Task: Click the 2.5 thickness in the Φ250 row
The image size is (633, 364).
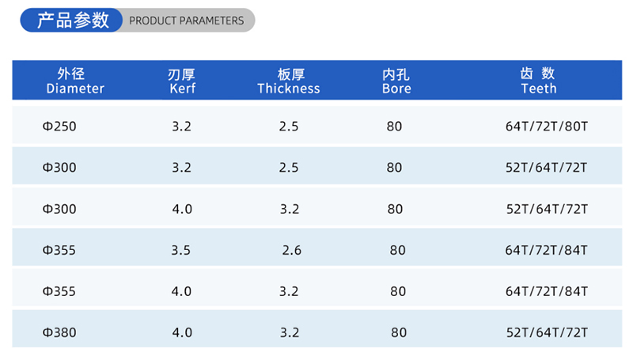Action: tap(289, 126)
